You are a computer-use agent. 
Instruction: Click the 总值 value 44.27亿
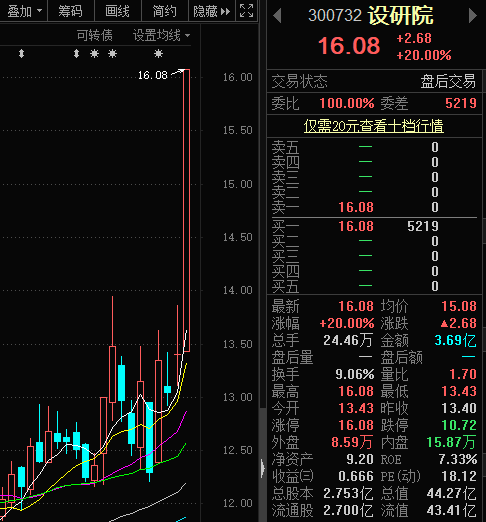(452, 493)
